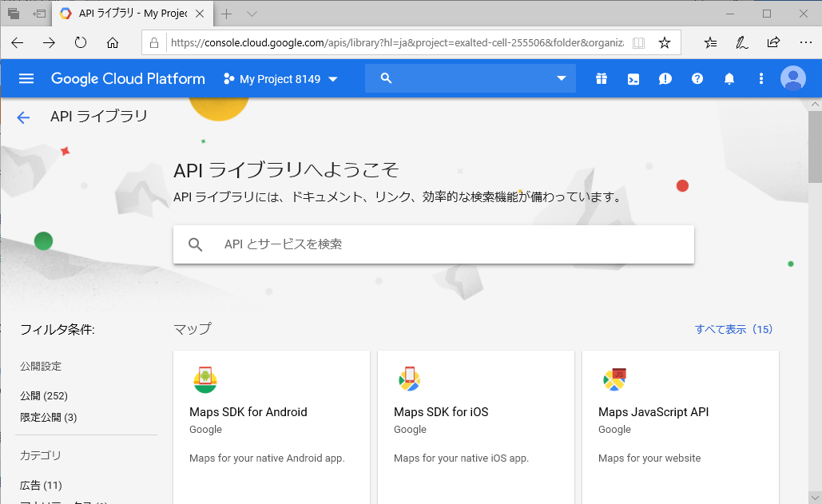The width and height of the screenshot is (822, 504).
Task: Open the navigation hamburger menu
Action: point(26,78)
